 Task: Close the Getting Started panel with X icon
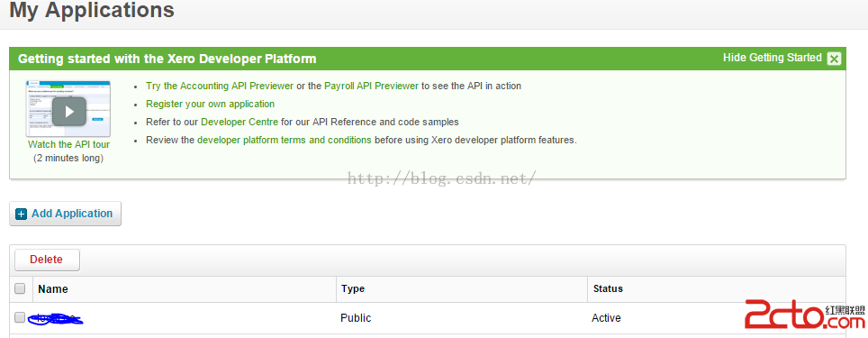[834, 59]
